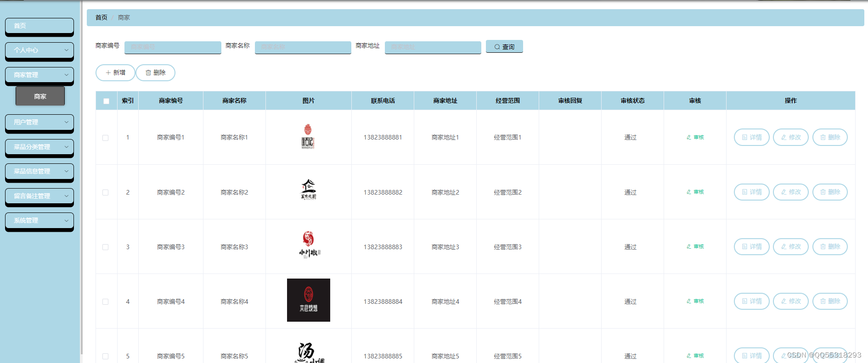Click cell 经营范围3
This screenshot has width=868, height=363.
click(508, 247)
